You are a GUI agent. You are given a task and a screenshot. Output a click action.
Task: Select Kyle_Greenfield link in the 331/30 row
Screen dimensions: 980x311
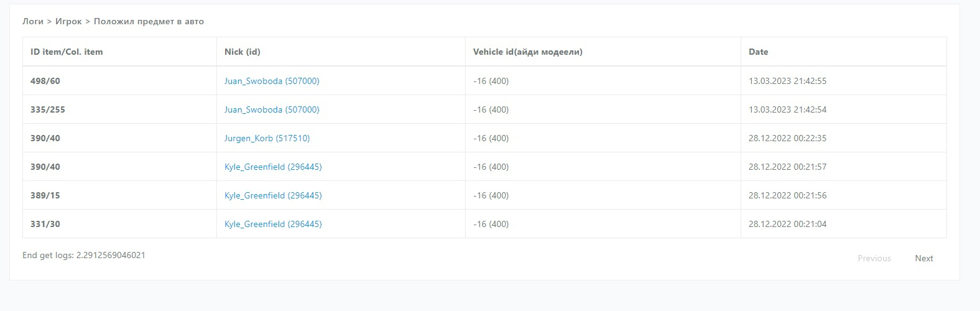[x=273, y=224]
